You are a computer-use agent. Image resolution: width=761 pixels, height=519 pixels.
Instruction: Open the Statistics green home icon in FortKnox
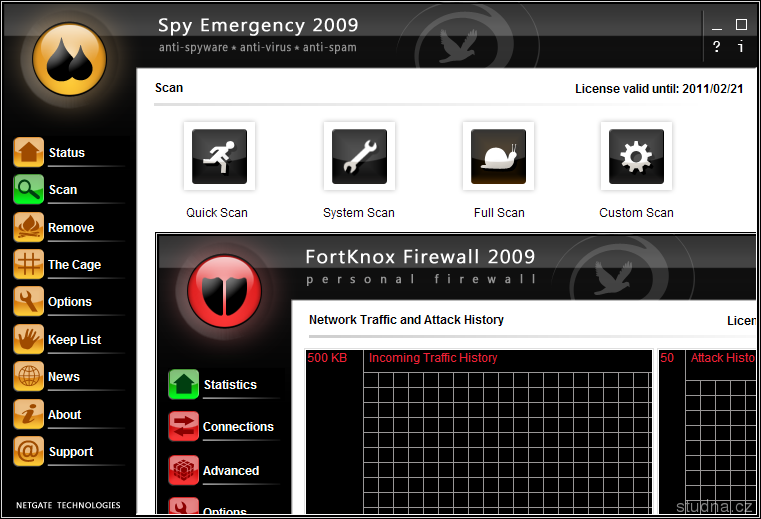click(183, 384)
